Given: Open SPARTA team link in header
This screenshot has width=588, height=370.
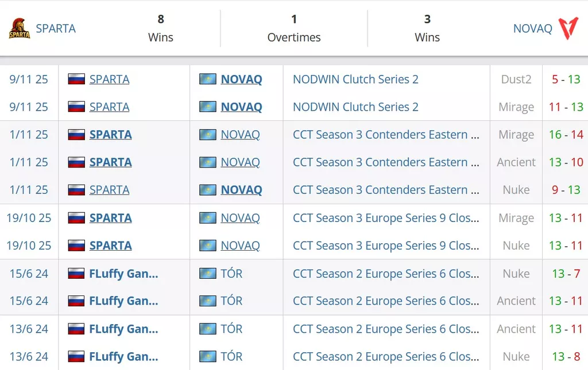Looking at the screenshot, I should [56, 29].
